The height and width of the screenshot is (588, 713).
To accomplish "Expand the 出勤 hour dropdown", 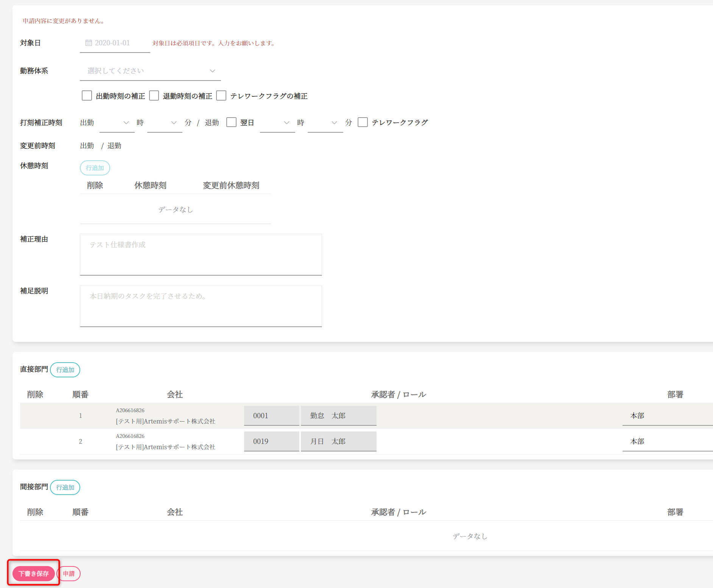I will pyautogui.click(x=117, y=123).
